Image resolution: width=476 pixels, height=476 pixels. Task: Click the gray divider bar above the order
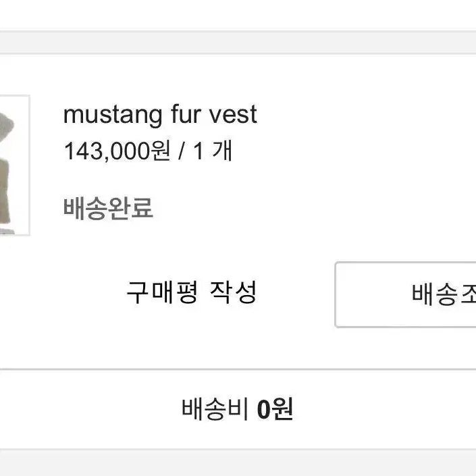click(238, 43)
